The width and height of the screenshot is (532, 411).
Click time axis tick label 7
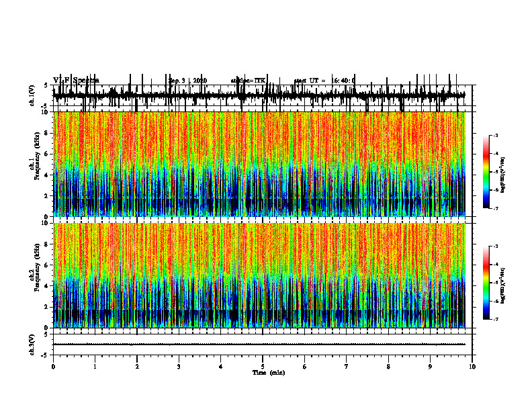[347, 367]
